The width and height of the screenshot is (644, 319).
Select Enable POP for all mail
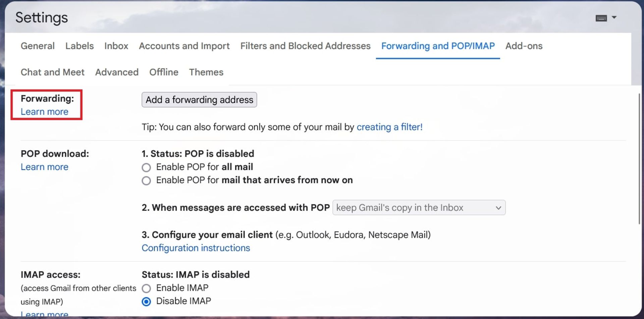146,167
